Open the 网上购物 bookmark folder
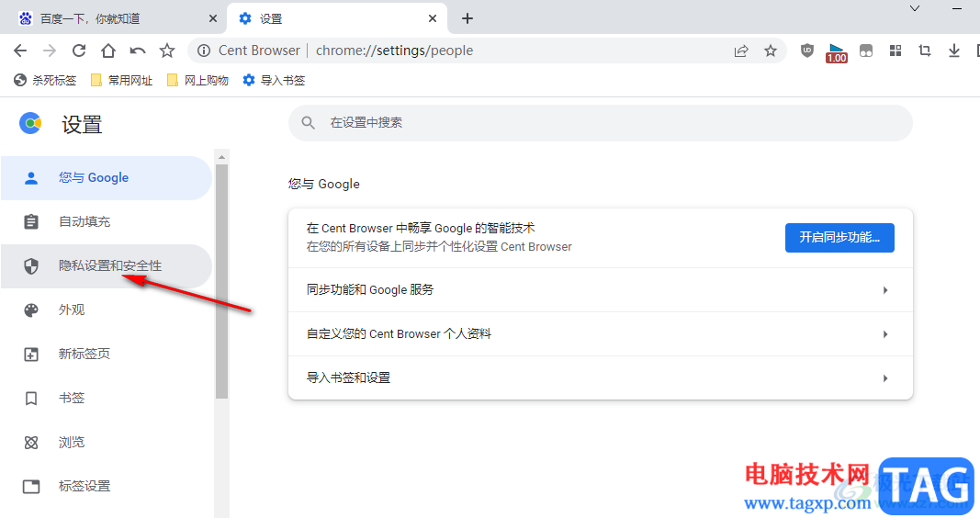This screenshot has width=980, height=518. coord(197,80)
